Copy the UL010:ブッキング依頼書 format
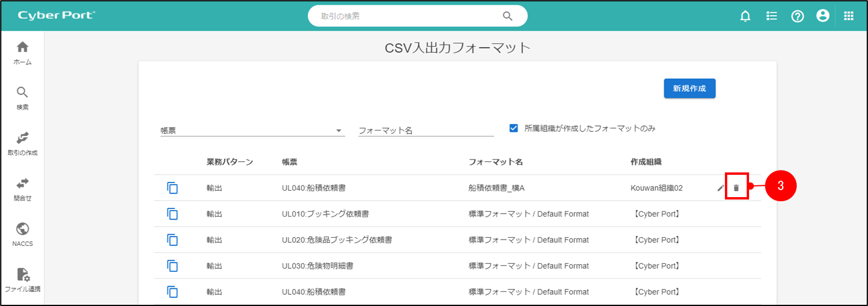Viewport: 868px width, 306px height. (172, 214)
